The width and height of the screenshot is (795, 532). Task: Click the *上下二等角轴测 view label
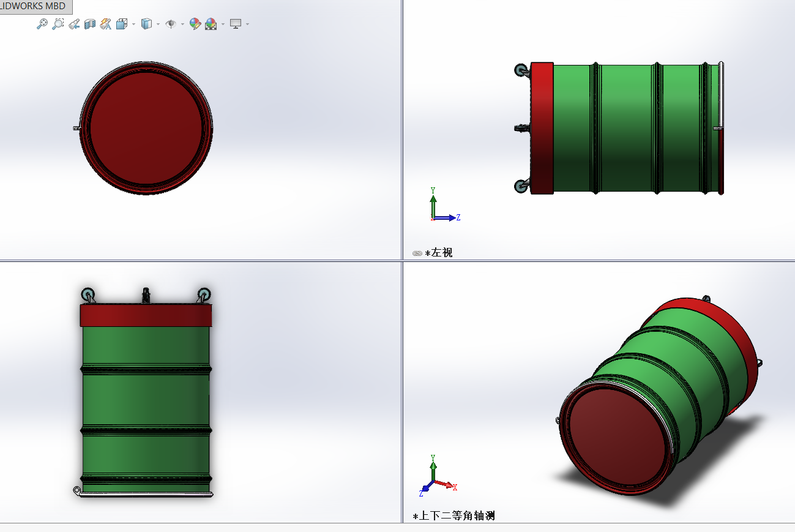pyautogui.click(x=454, y=516)
